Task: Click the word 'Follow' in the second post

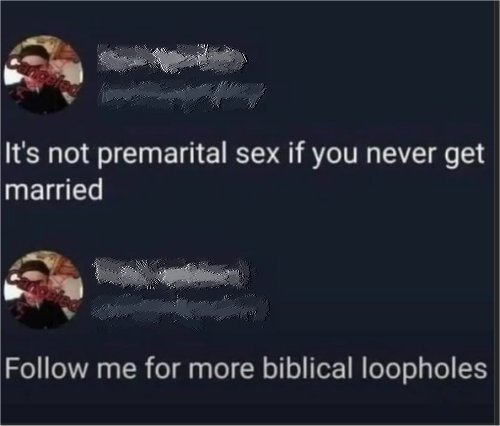Action: [x=47, y=367]
